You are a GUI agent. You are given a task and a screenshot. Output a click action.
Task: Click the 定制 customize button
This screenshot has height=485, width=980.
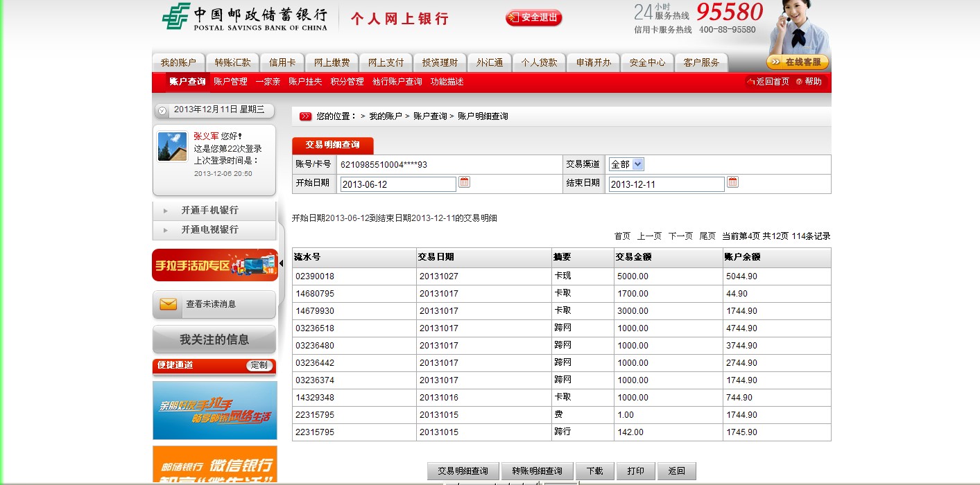coord(259,365)
